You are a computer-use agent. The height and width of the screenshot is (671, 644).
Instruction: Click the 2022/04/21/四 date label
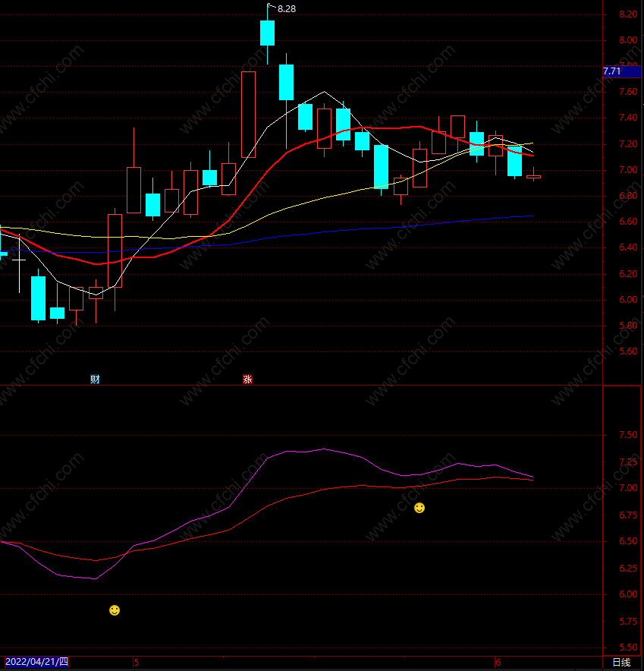click(36, 662)
